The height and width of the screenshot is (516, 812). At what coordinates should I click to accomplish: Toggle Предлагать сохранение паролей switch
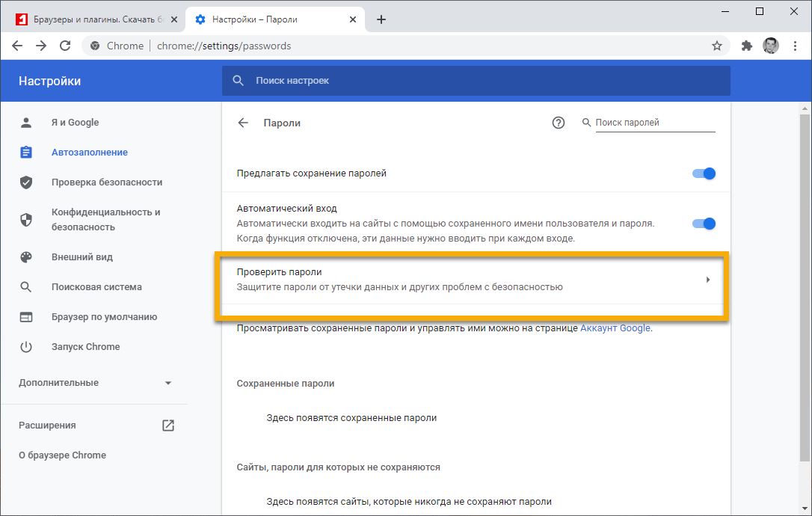point(704,173)
